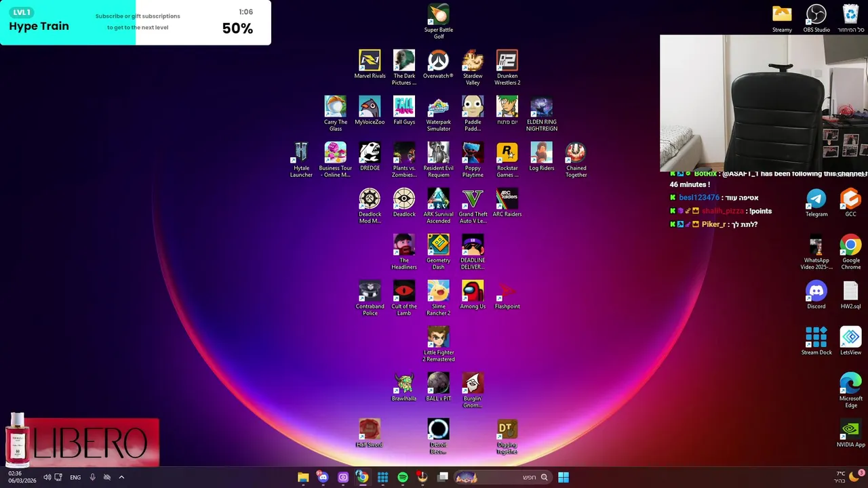The width and height of the screenshot is (868, 488).
Task: Open Stardew Valley shortcut
Action: (x=473, y=67)
